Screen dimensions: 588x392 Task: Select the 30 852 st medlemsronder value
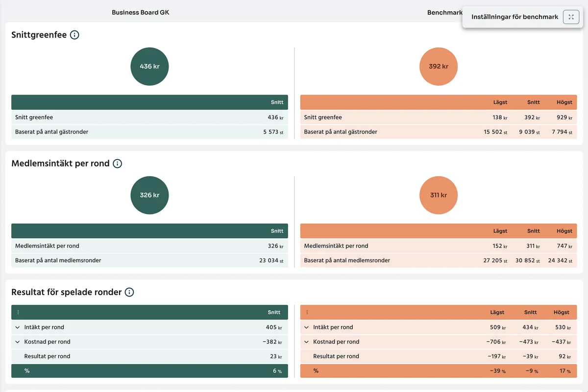[x=528, y=261]
